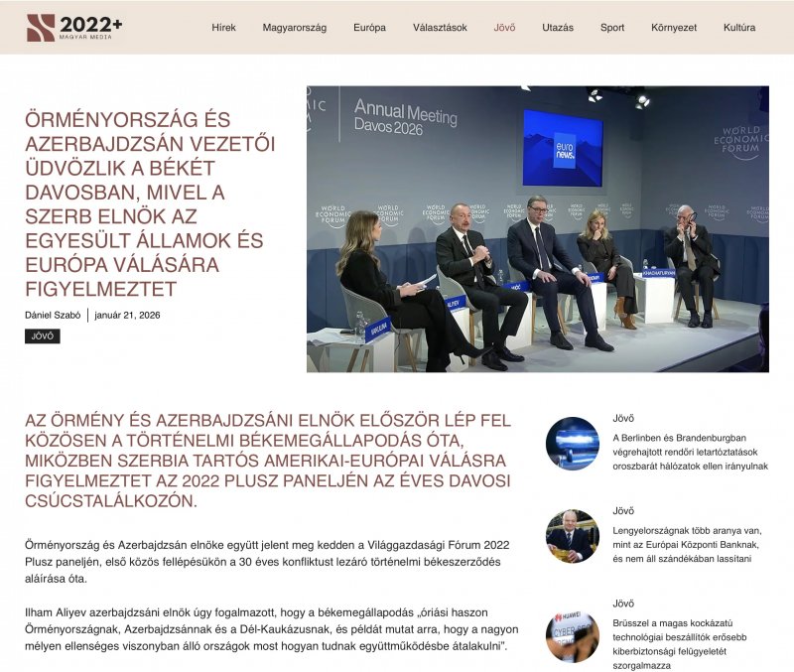Open the Választások section
The image size is (794, 672).
tap(440, 28)
